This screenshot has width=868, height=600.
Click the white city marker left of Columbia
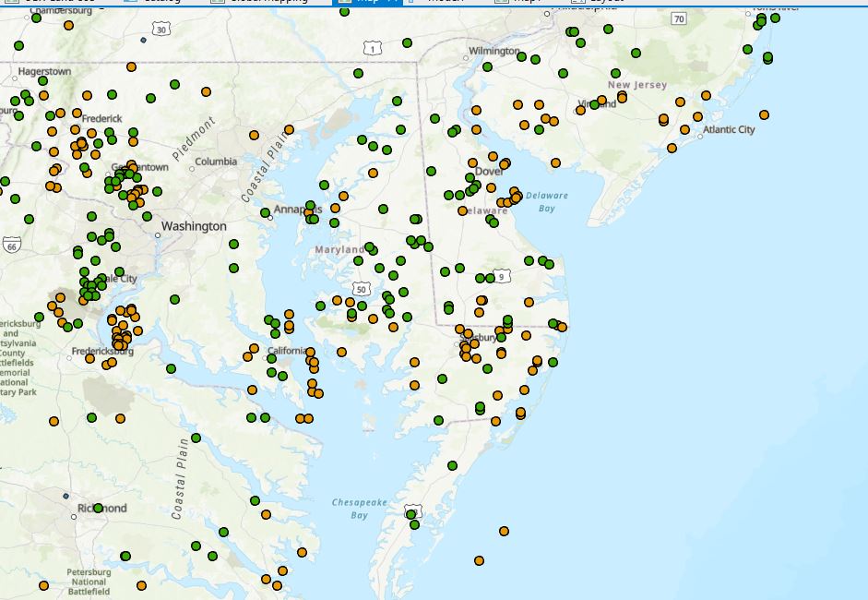tap(192, 169)
